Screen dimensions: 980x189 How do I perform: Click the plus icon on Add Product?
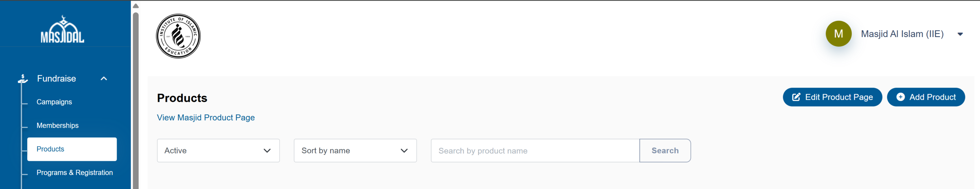tap(900, 97)
